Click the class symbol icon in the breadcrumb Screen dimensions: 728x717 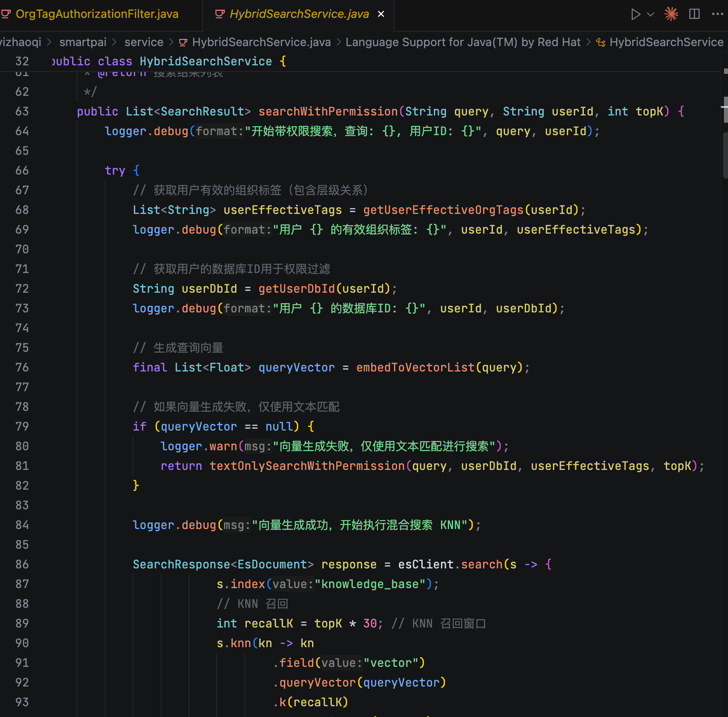tap(601, 43)
